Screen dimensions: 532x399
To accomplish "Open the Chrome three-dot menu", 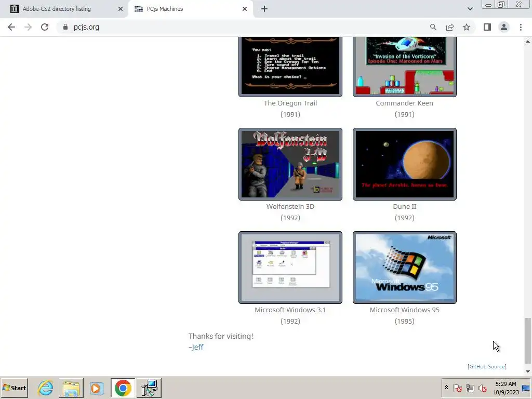I will click(x=521, y=27).
